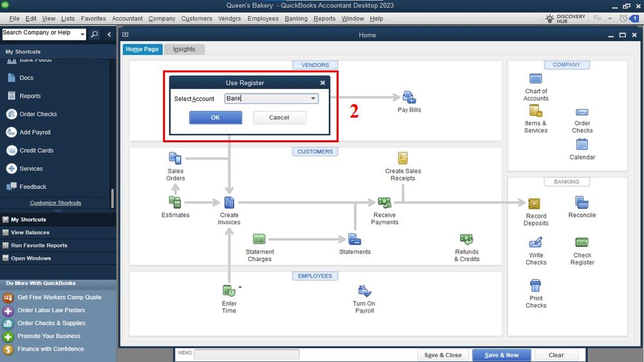Click Cancel in Use Register dialog
The image size is (644, 362).
(279, 117)
